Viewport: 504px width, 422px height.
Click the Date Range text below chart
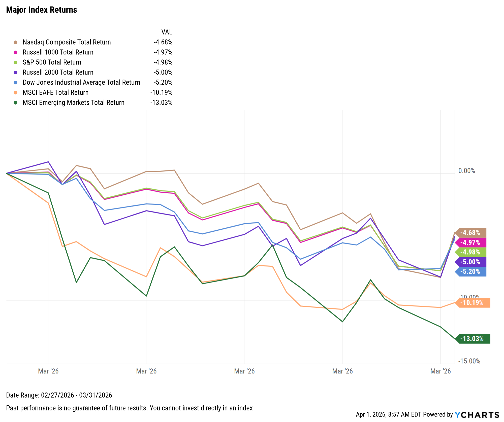tap(59, 395)
